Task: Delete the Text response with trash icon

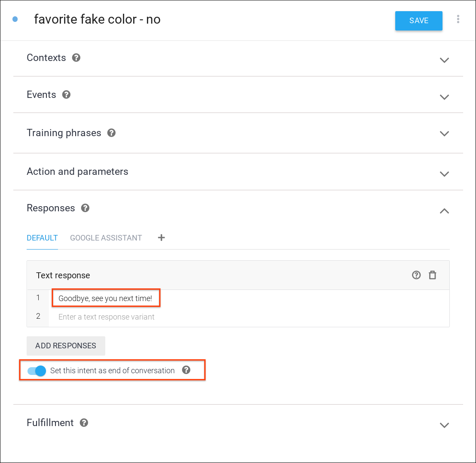Action: pos(433,275)
